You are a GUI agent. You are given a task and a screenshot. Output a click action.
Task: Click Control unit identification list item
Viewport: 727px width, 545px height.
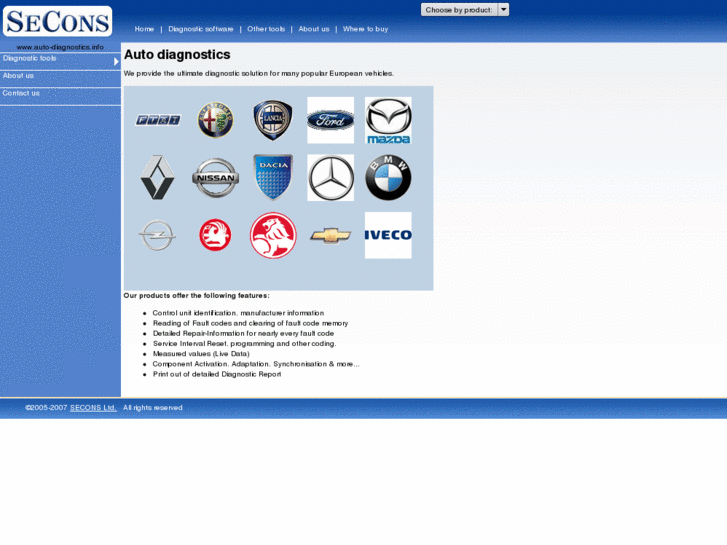238,313
